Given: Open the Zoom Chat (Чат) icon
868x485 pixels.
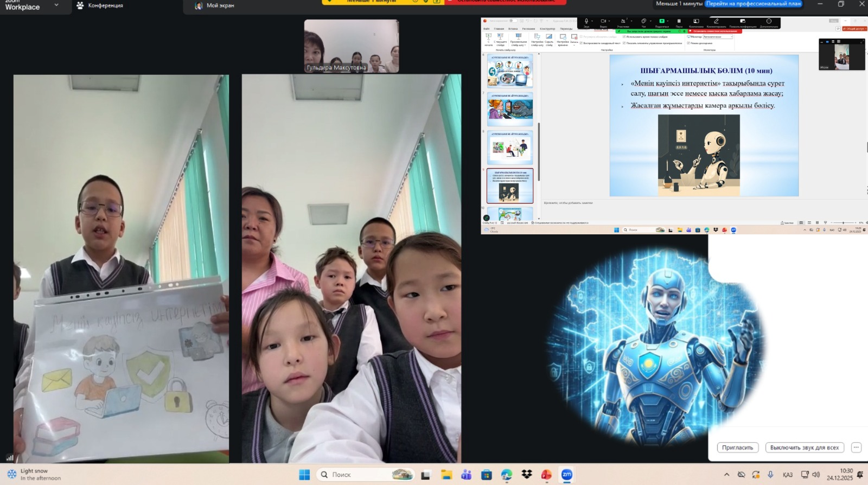Looking at the screenshot, I should point(643,21).
